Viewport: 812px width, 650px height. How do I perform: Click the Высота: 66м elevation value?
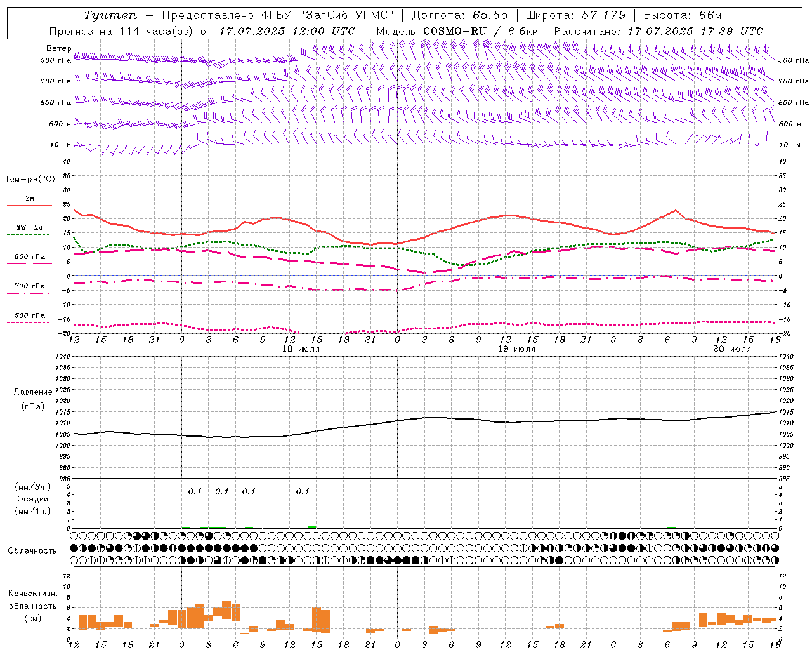point(683,15)
